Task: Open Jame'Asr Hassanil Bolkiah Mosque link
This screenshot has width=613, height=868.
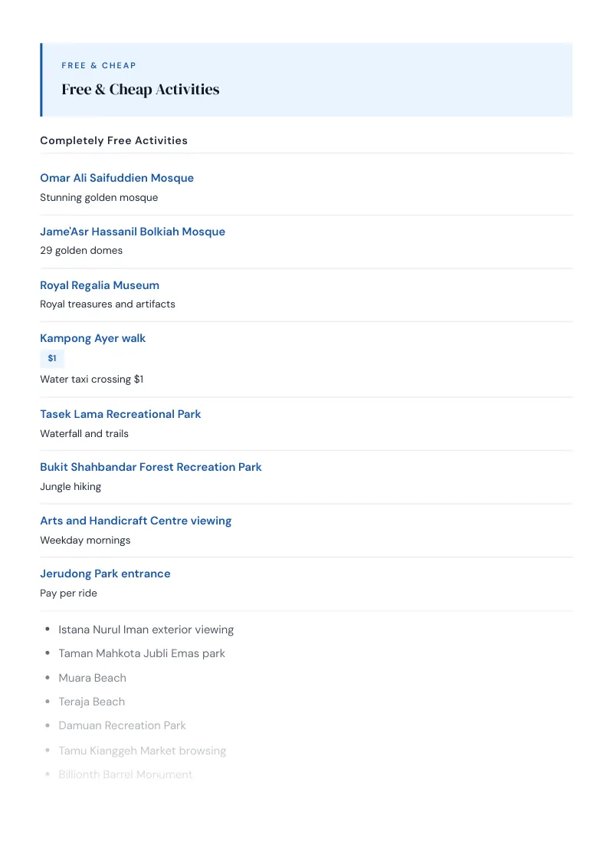Action: point(133,232)
